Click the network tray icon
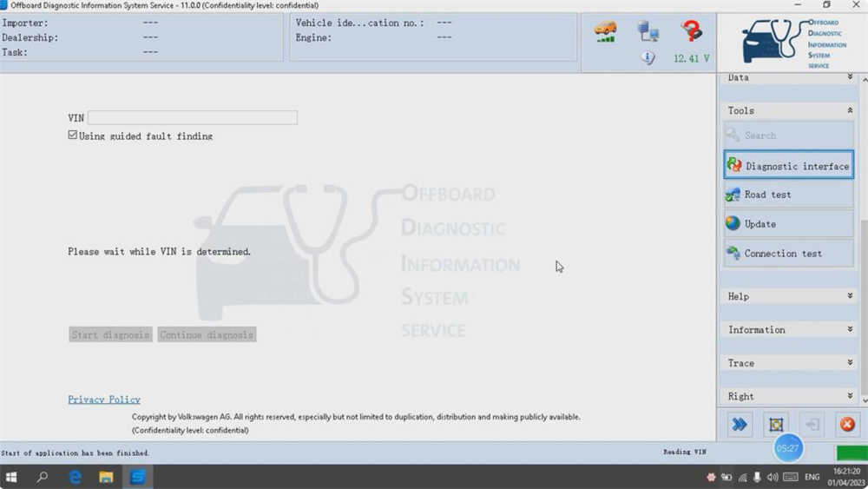The width and height of the screenshot is (868, 489). pyautogui.click(x=742, y=477)
